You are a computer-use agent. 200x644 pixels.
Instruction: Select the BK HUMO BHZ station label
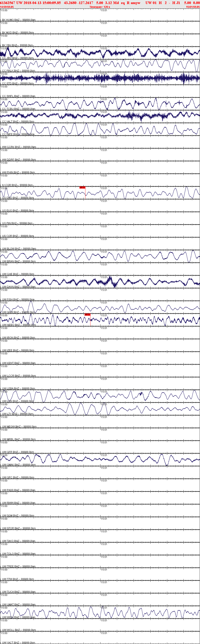[x=19, y=20]
